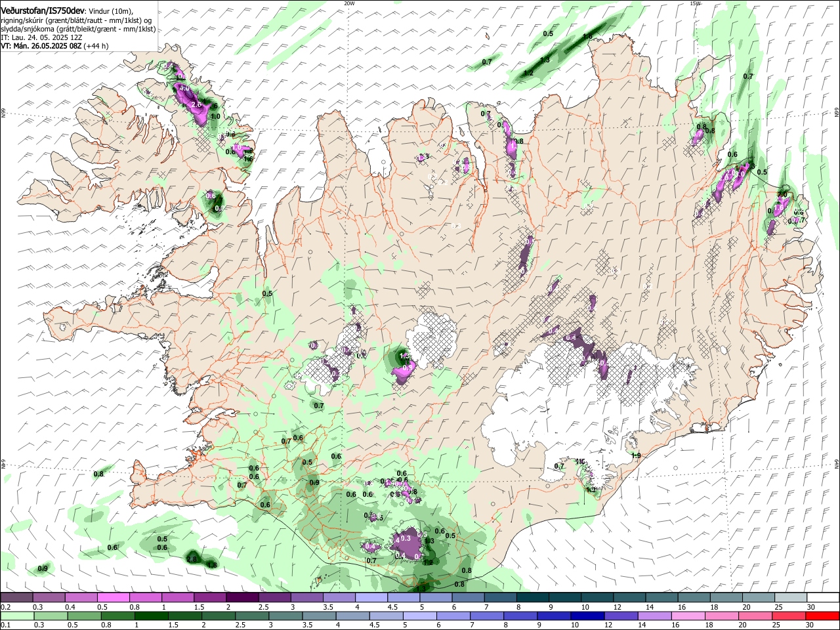Click the '0.4' legend tick label
Screen dimensions: 840x630
[70, 607]
